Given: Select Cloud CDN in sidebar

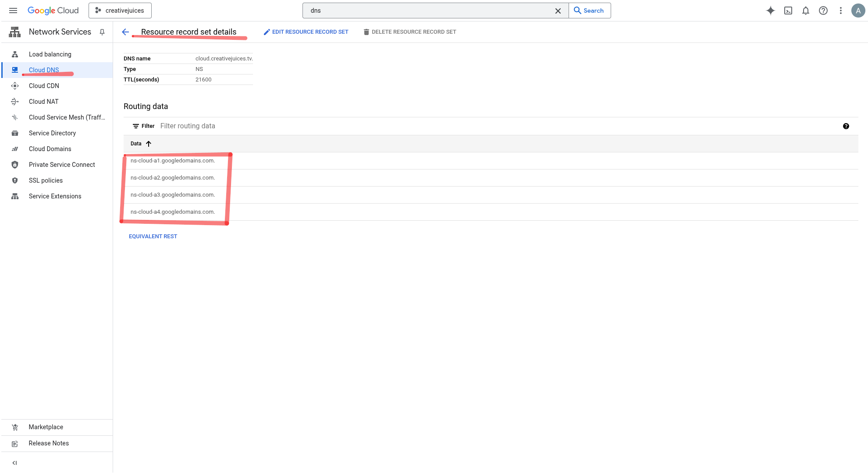Looking at the screenshot, I should click(44, 86).
